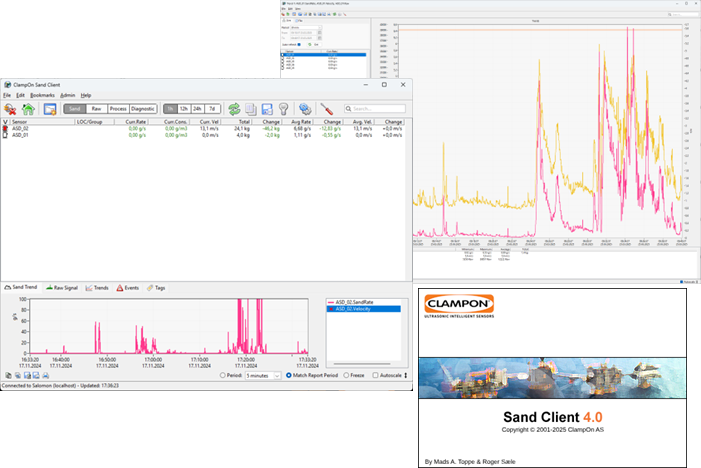Open settings with the blue gears icon
The width and height of the screenshot is (701, 468).
(x=305, y=109)
